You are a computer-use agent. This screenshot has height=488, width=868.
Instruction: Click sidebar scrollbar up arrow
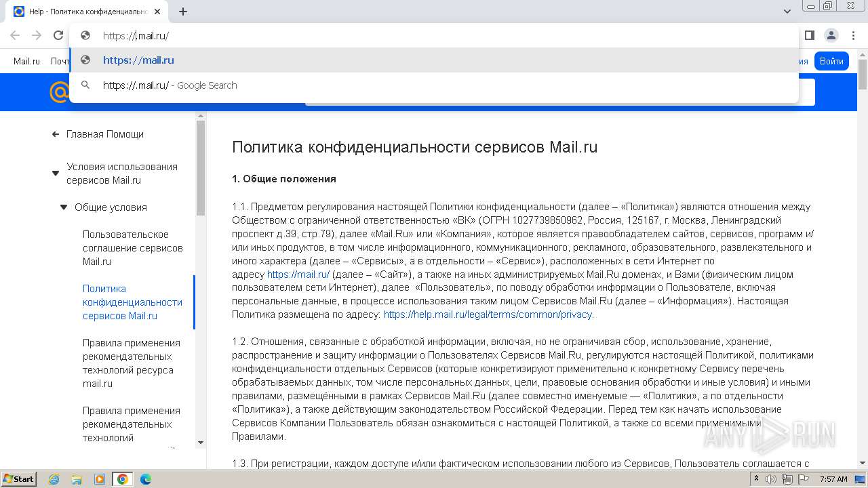pos(201,116)
